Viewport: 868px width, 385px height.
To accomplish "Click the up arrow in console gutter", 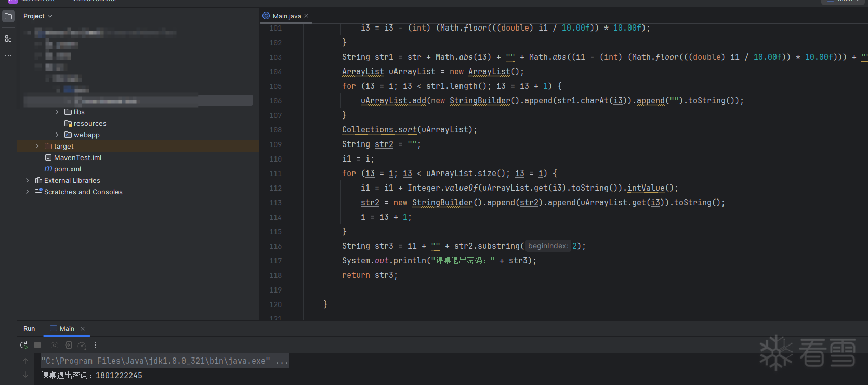I will tap(25, 361).
